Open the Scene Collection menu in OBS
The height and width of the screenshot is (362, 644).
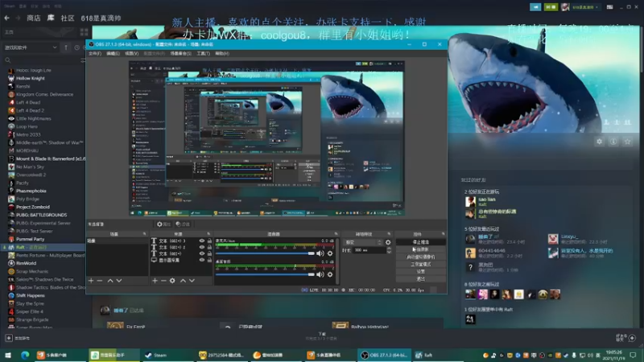[x=180, y=53]
